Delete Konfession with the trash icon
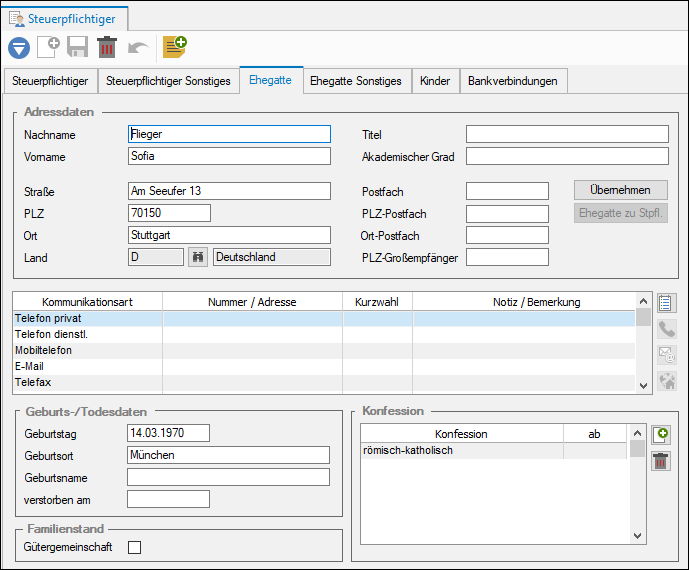Screen dimensions: 689x570 (x=661, y=461)
